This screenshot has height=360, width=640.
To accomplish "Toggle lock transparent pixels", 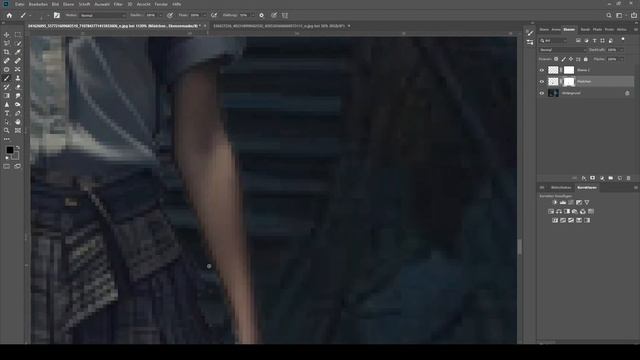I will 556,59.
